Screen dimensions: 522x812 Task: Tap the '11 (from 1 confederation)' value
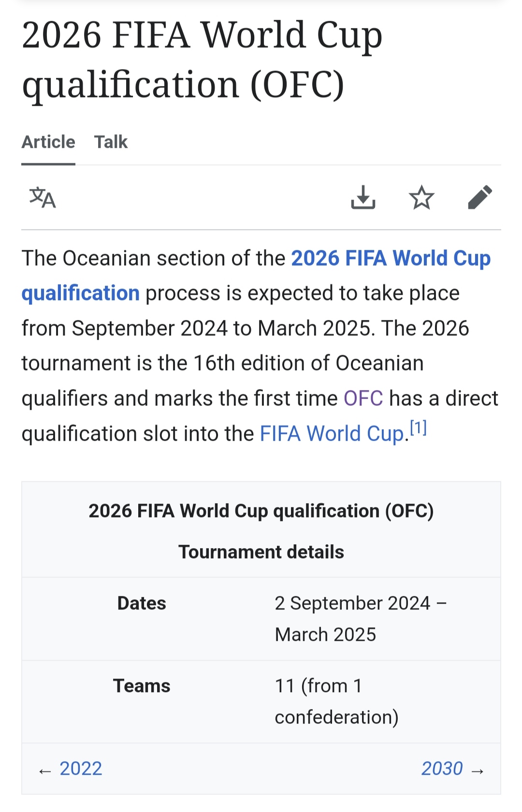click(336, 701)
